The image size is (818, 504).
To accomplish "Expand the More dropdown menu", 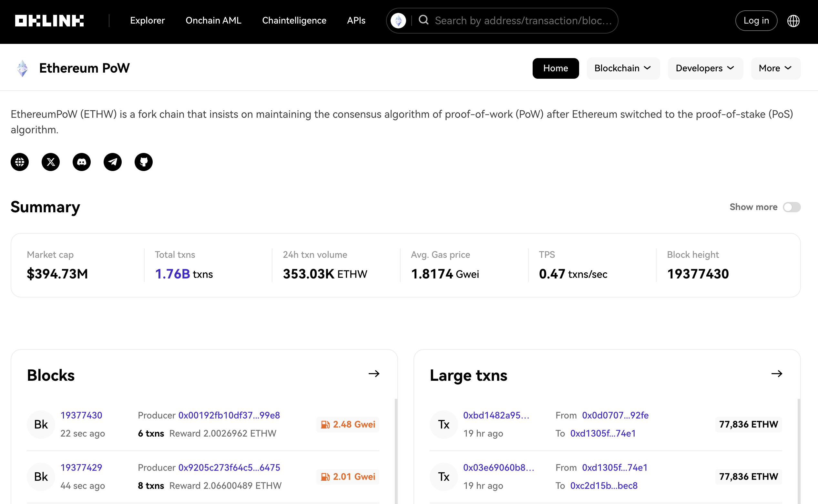I will point(775,68).
